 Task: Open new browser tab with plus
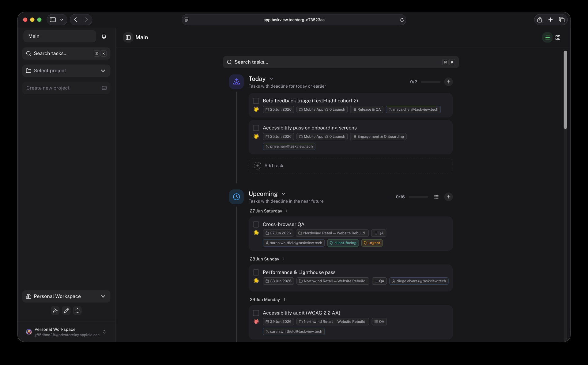550,20
